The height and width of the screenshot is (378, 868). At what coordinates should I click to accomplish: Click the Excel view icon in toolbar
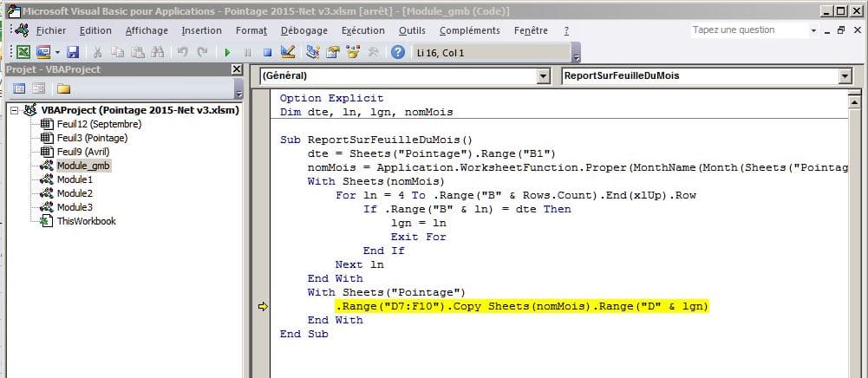point(23,52)
